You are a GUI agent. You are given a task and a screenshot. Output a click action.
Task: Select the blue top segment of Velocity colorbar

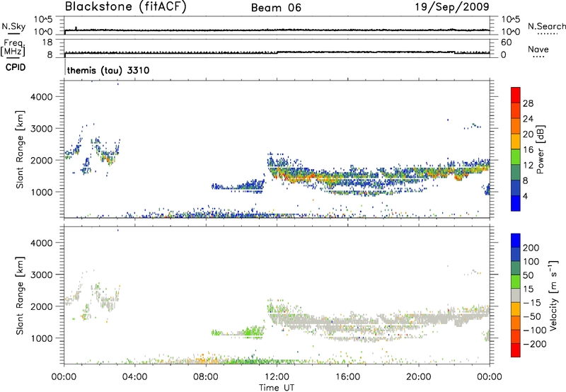516,241
